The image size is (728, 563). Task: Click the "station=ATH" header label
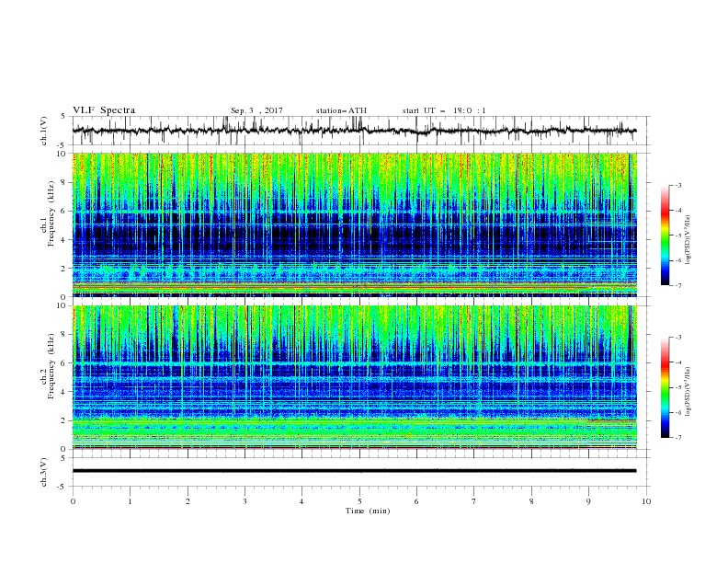341,110
